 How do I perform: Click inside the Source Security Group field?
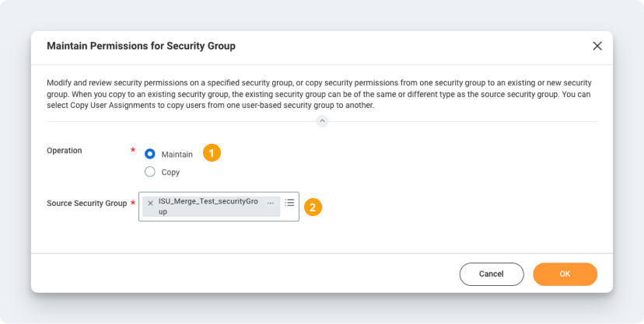pos(218,216)
